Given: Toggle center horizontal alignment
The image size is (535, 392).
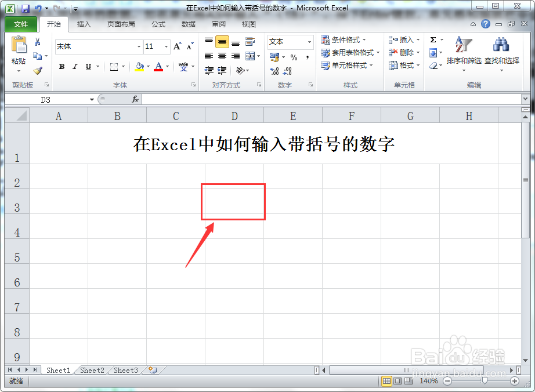Looking at the screenshot, I should click(222, 56).
